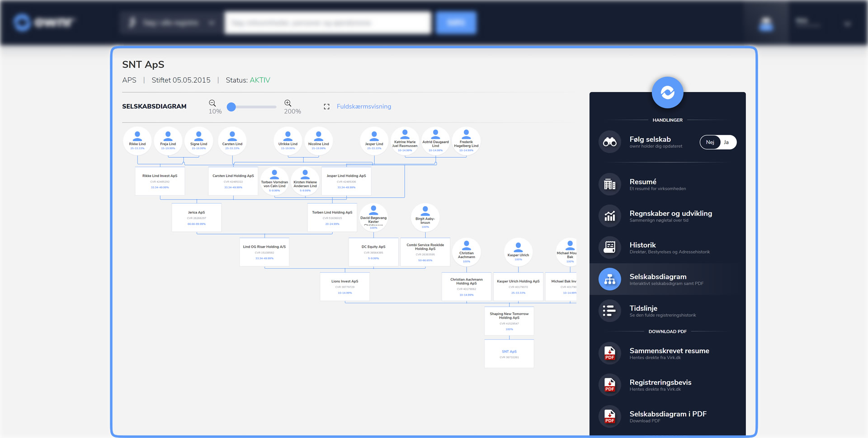Viewport: 868px width, 438px height.
Task: Open the Historik section
Action: click(667, 248)
